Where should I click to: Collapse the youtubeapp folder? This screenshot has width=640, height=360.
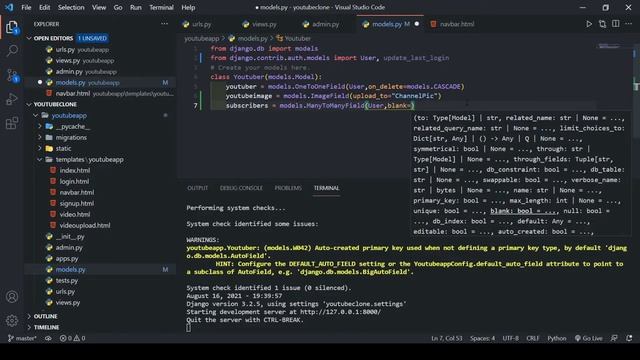coord(36,116)
